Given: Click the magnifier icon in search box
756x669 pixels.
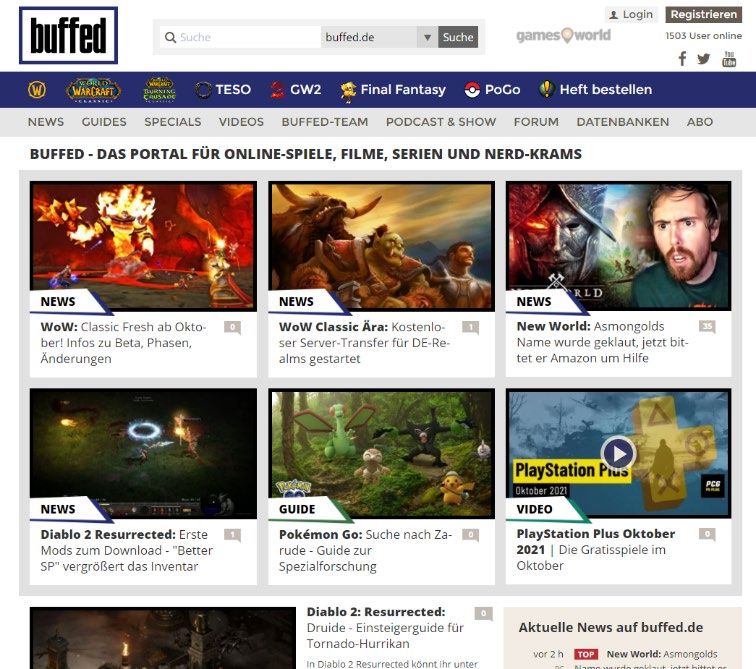Looking at the screenshot, I should click(x=170, y=37).
